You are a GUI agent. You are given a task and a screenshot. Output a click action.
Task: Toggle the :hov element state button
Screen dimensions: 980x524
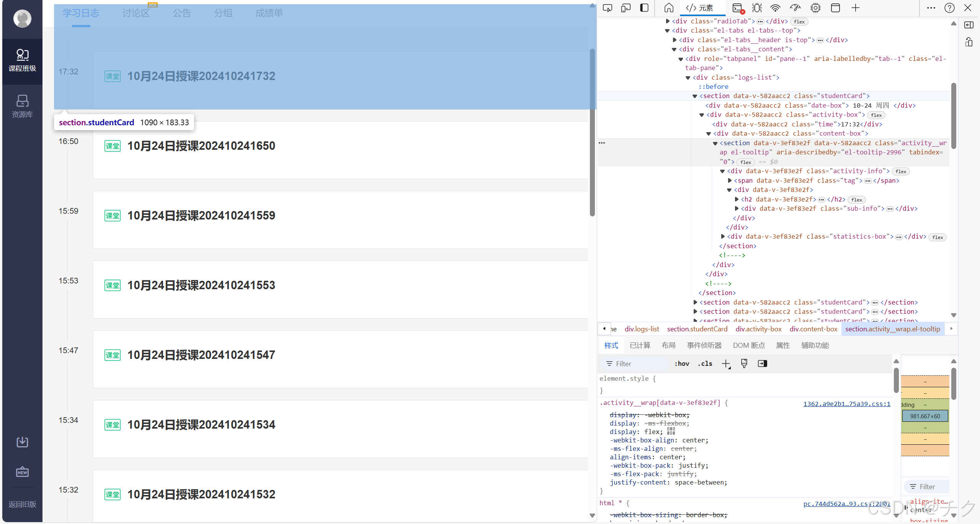click(x=682, y=364)
